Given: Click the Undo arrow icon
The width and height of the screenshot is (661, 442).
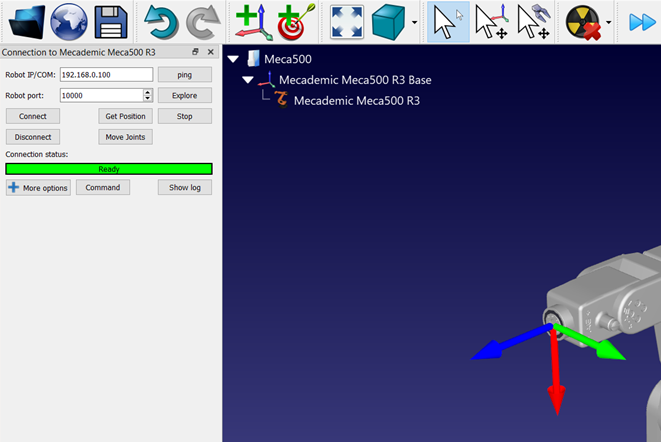Looking at the screenshot, I should coord(159,21).
